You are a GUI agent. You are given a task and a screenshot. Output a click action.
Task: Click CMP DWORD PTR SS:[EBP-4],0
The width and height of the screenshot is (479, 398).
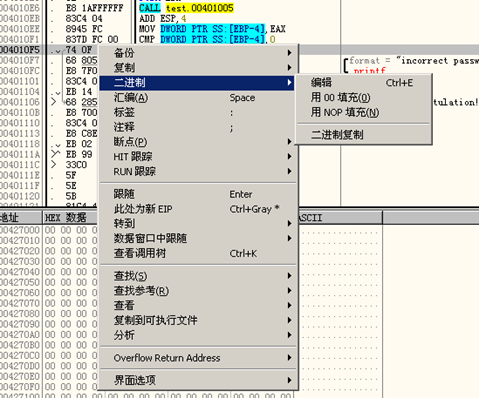[207, 39]
